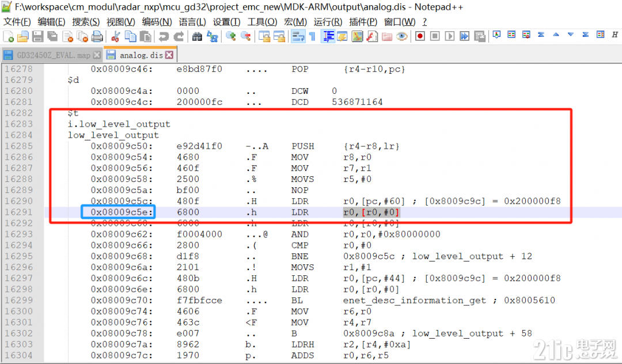Open the 插件(P) menu
Viewport: 622px width, 364px height.
click(x=363, y=22)
